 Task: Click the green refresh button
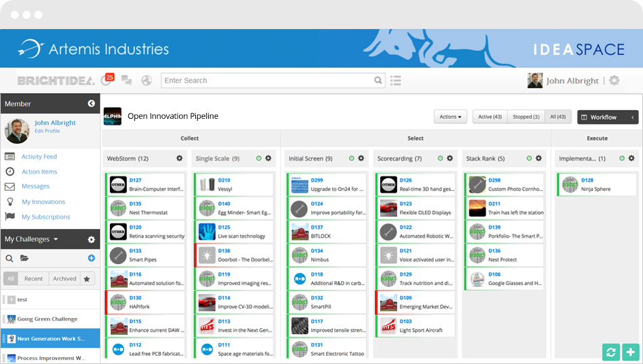(611, 352)
